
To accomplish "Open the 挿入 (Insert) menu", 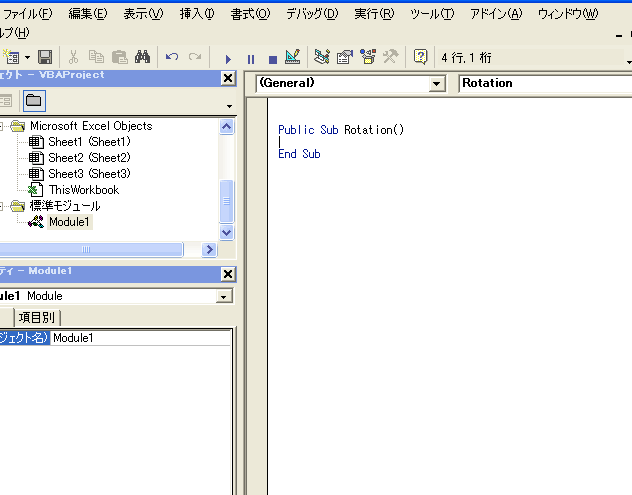I will (196, 14).
